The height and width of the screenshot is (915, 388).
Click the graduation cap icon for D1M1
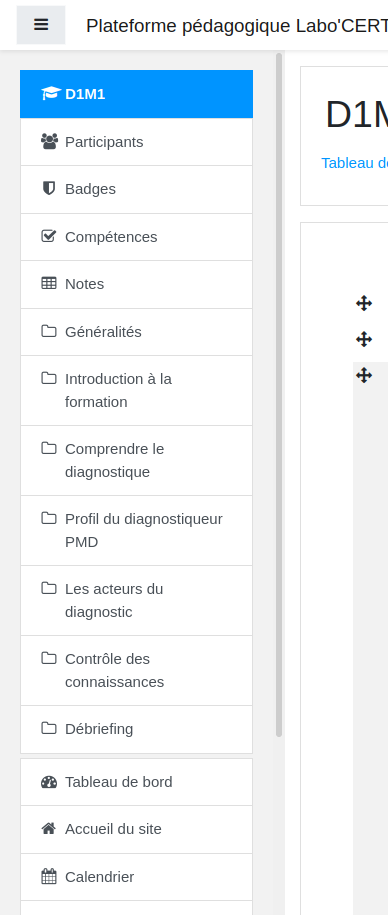(51, 93)
